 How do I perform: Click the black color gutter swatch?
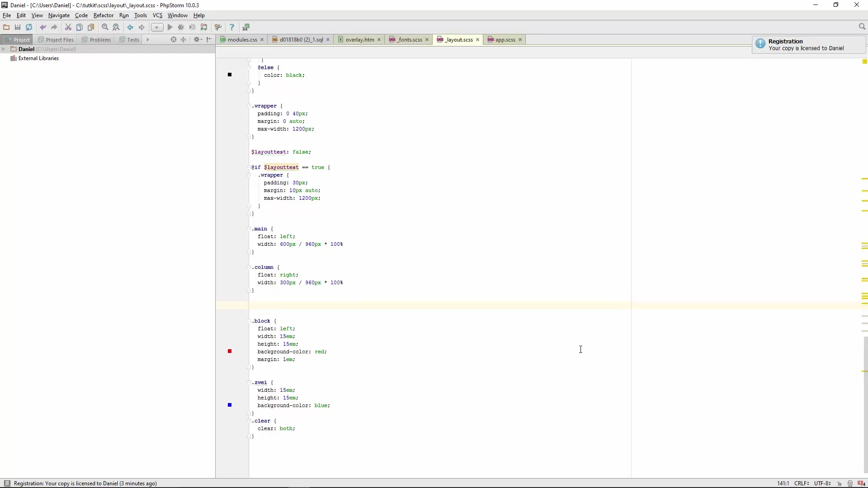point(230,75)
